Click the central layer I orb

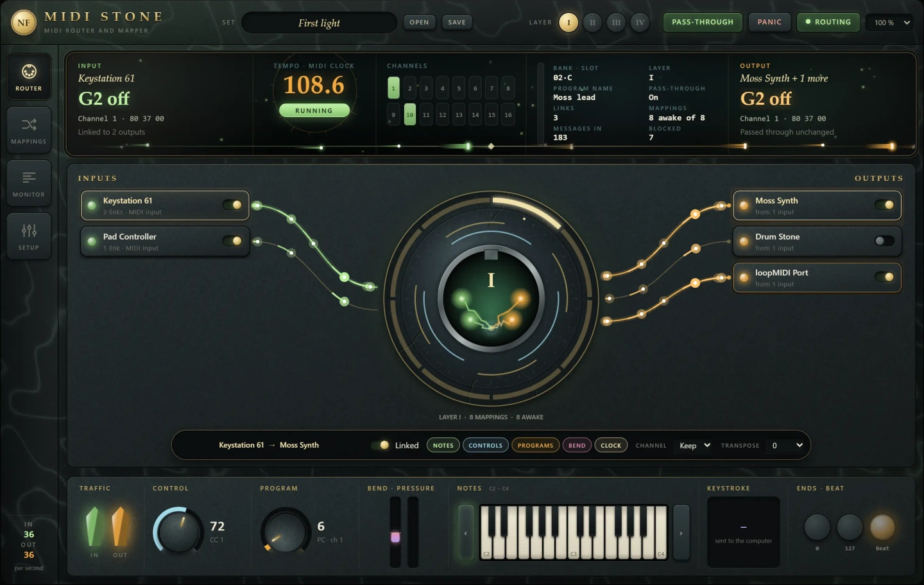492,297
